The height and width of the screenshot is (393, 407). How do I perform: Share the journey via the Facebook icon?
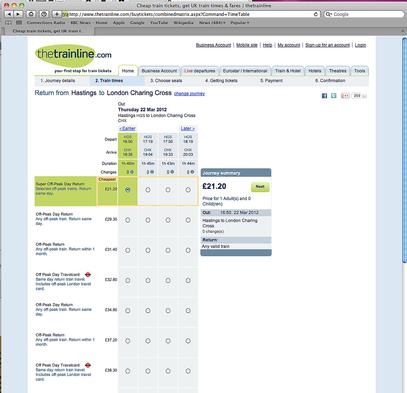click(x=324, y=96)
